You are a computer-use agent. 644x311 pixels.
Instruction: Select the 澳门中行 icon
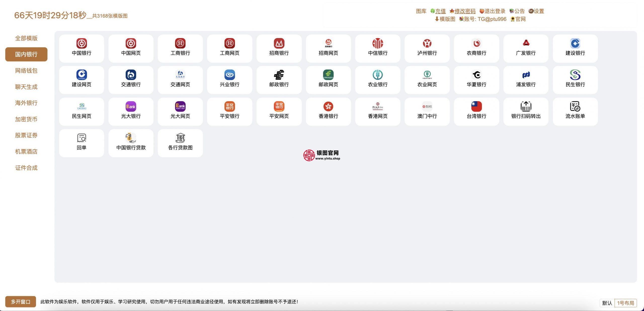tap(427, 106)
